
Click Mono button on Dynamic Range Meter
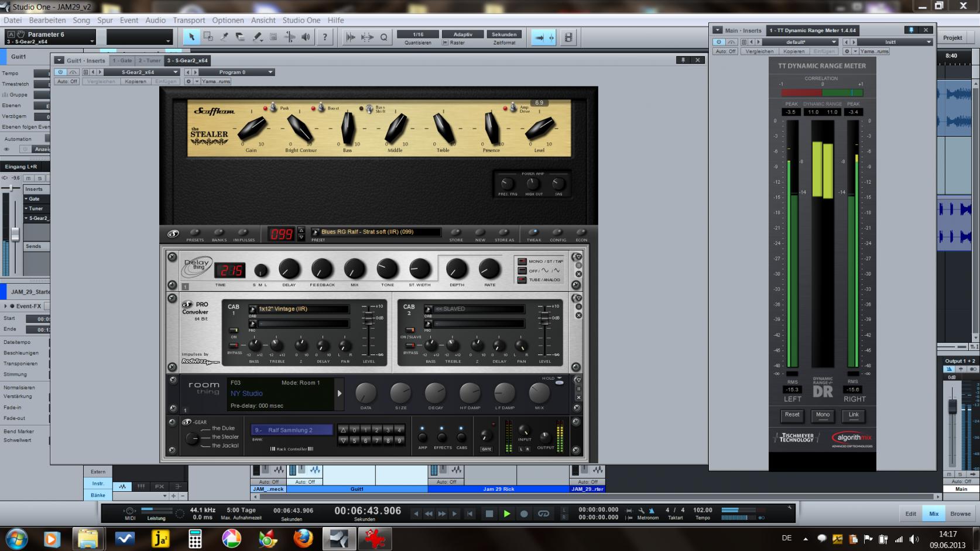pyautogui.click(x=823, y=415)
